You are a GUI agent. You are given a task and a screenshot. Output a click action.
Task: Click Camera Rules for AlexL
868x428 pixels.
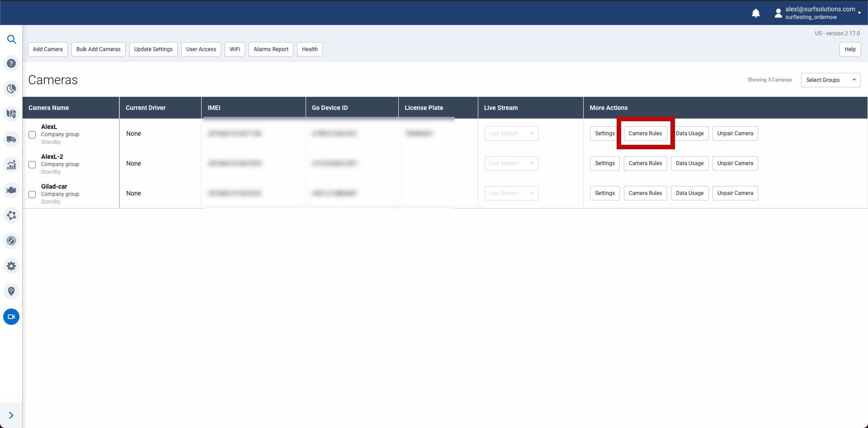645,133
